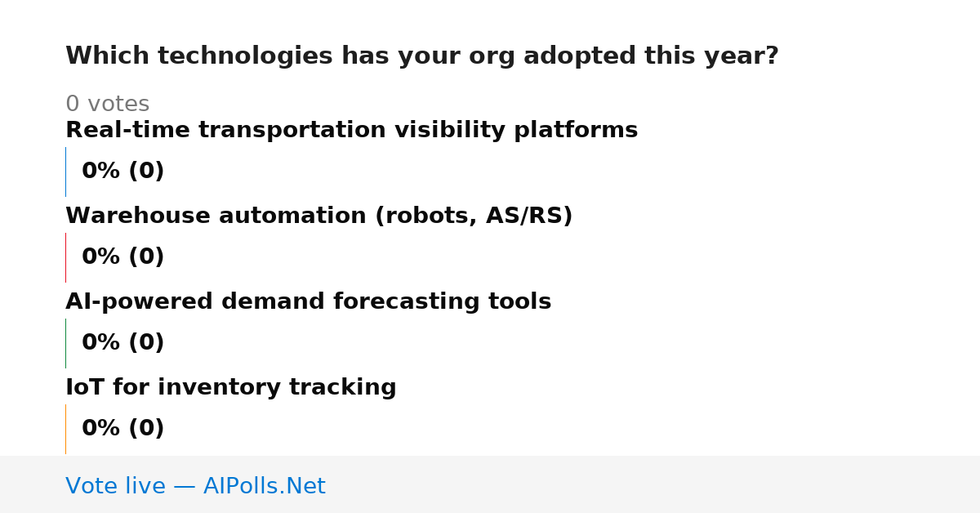Click the green bar for demand forecasting

click(x=65, y=343)
